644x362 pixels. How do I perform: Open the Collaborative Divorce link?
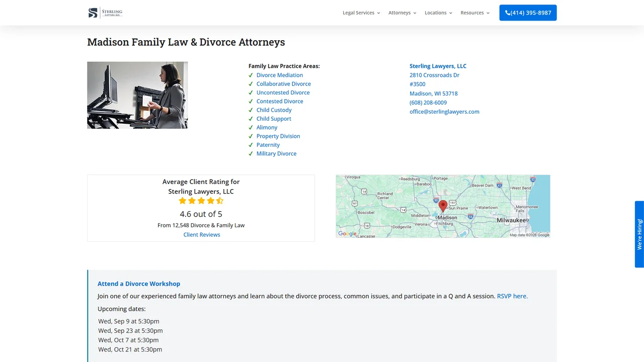pyautogui.click(x=284, y=84)
